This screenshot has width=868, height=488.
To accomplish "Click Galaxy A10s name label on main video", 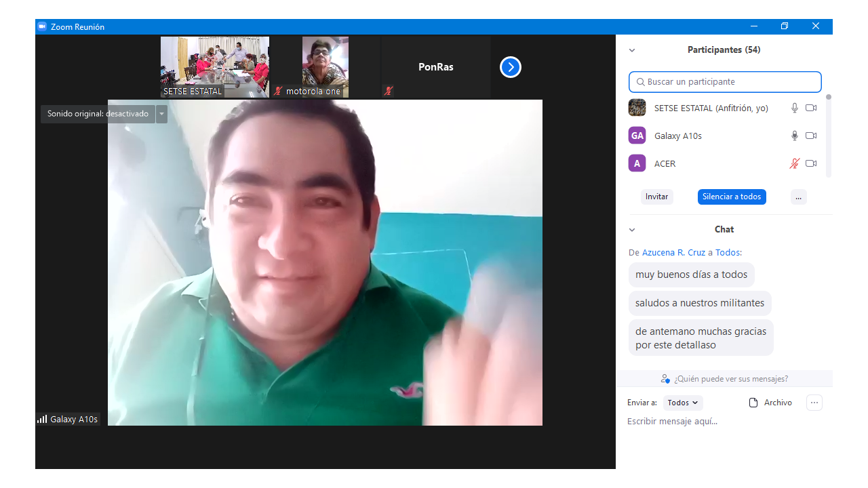I will click(74, 420).
